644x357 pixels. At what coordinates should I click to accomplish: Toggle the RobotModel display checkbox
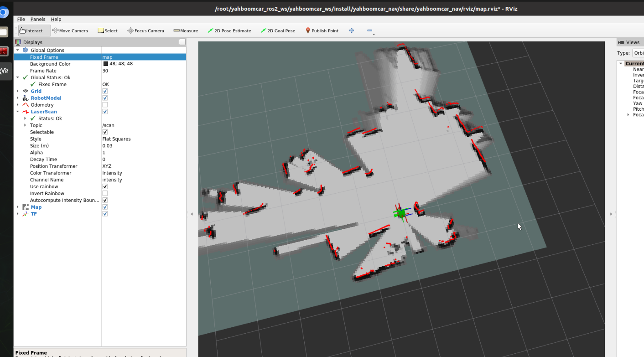[x=105, y=98]
